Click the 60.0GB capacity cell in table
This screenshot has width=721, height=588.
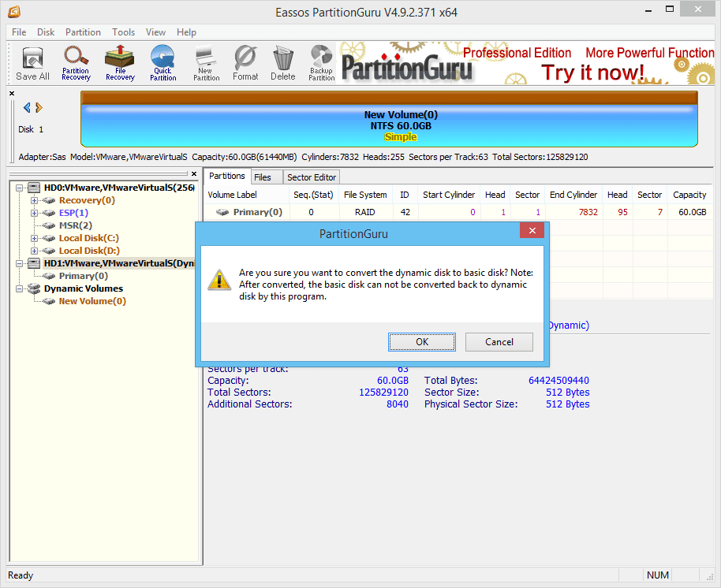(693, 212)
